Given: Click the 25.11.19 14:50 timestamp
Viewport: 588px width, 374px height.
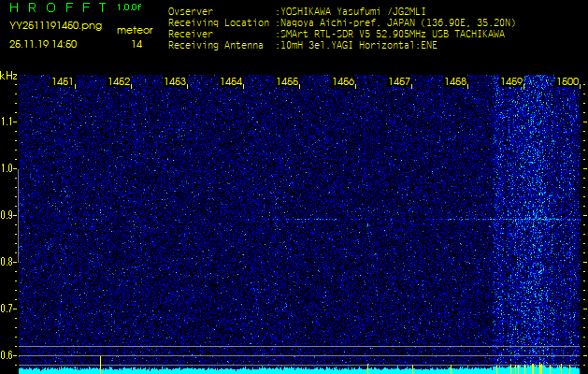Looking at the screenshot, I should point(43,44).
